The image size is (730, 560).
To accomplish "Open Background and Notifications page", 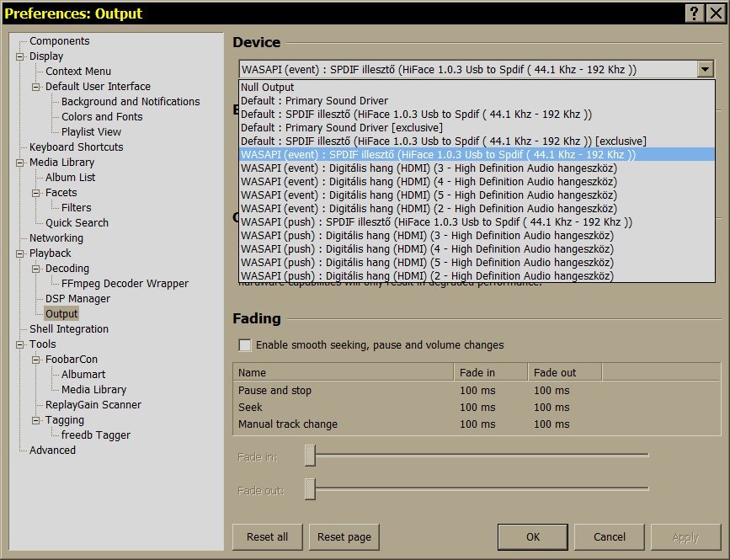I will coord(131,102).
